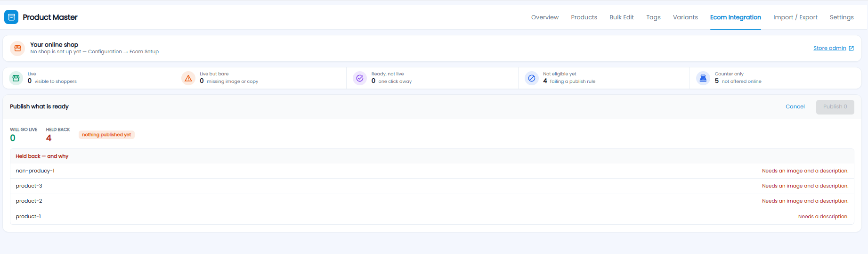868x254 pixels.
Task: Click the external link icon beside Store admin
Action: click(851, 48)
